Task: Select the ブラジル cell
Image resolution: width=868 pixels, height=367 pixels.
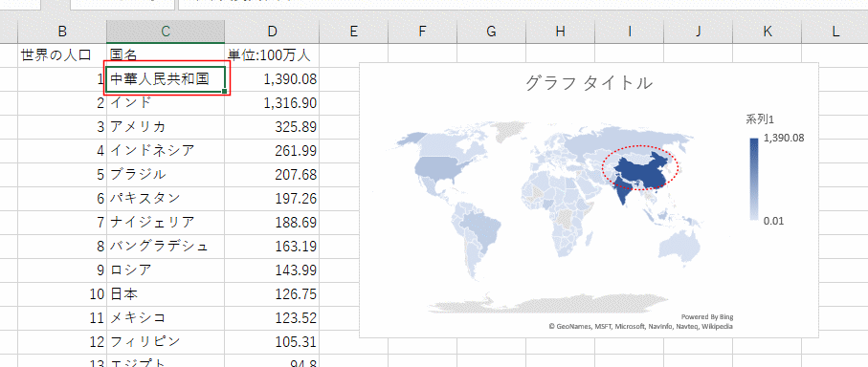Action: point(166,175)
